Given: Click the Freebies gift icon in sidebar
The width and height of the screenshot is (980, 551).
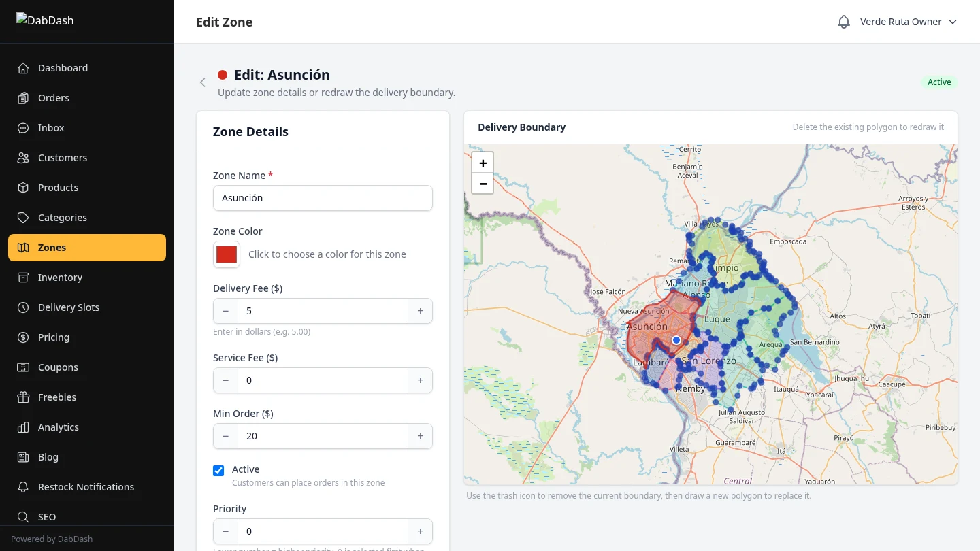Looking at the screenshot, I should (23, 397).
